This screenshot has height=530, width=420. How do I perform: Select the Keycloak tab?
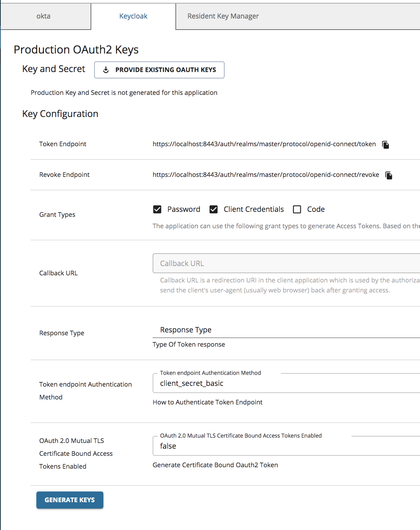[133, 16]
